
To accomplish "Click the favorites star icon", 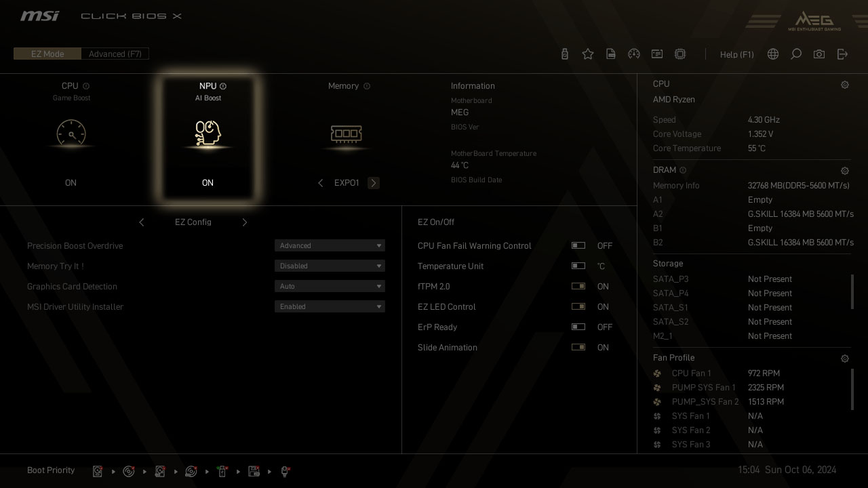I will pyautogui.click(x=588, y=54).
